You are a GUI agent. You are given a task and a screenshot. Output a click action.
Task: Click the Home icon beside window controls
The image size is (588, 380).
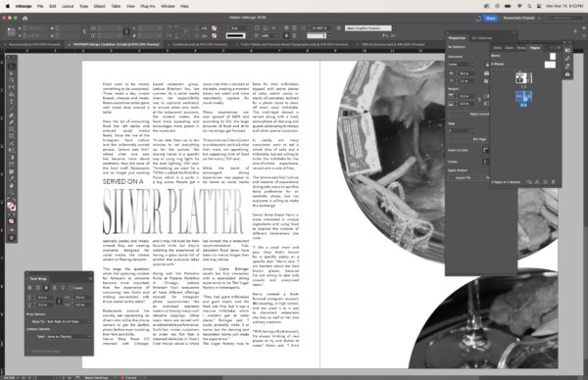click(x=25, y=18)
